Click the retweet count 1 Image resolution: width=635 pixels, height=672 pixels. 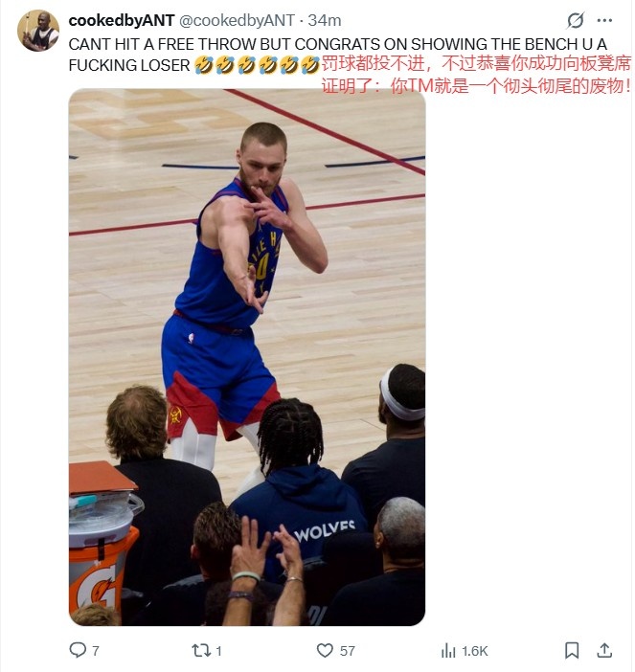218,651
